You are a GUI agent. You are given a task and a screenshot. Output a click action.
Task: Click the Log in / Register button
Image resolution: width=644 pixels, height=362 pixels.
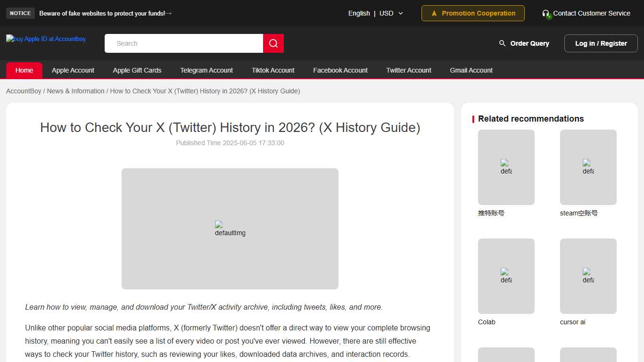[601, 43]
